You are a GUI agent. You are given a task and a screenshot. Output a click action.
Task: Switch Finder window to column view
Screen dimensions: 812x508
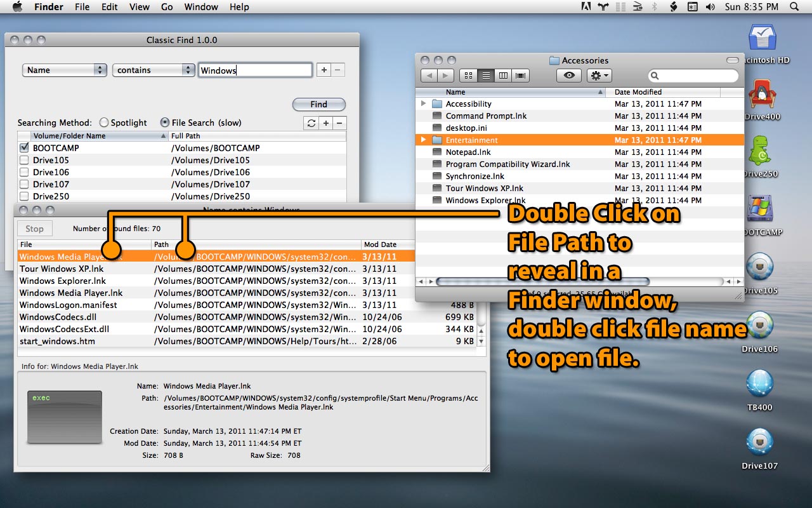tap(504, 76)
